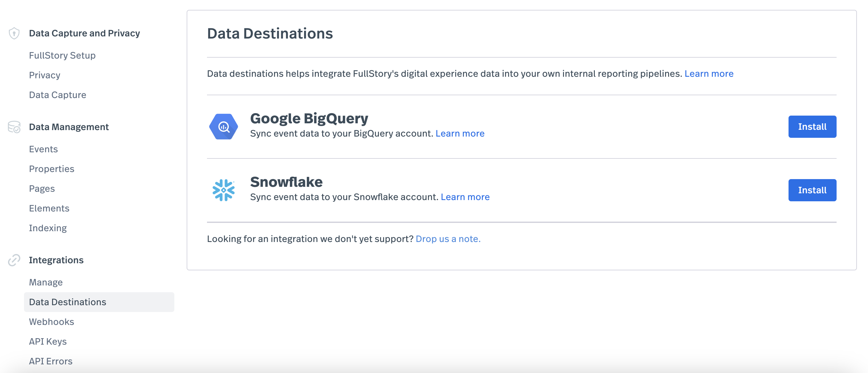Click the Drop us a note link
Viewport: 868px width, 373px height.
(448, 239)
